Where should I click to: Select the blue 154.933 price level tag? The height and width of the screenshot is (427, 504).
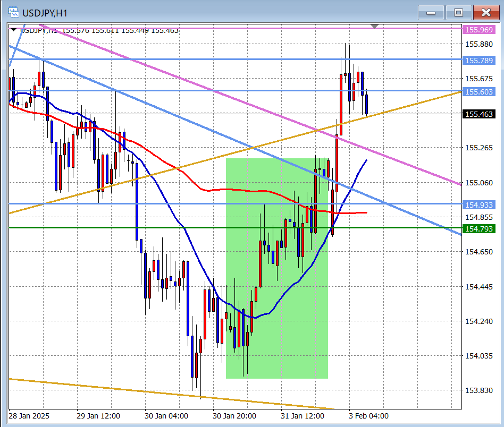[x=480, y=205]
